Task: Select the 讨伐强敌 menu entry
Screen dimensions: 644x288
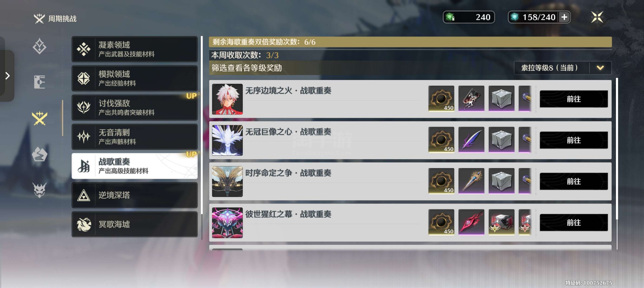Action: (x=135, y=108)
